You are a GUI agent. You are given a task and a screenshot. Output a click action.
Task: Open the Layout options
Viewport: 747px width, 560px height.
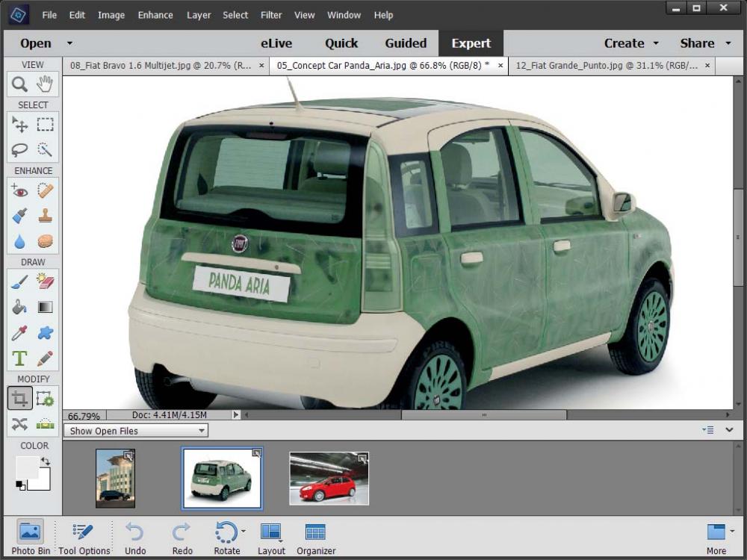pos(271,538)
